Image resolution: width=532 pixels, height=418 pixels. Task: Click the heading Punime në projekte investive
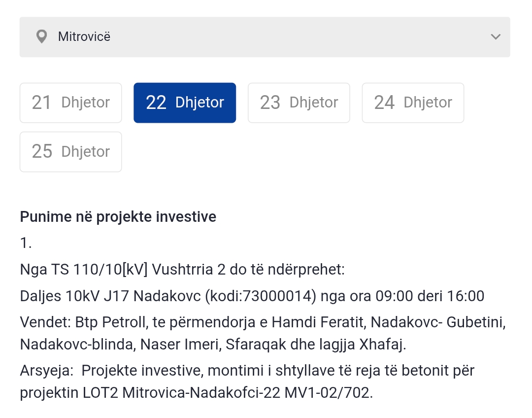[118, 216]
